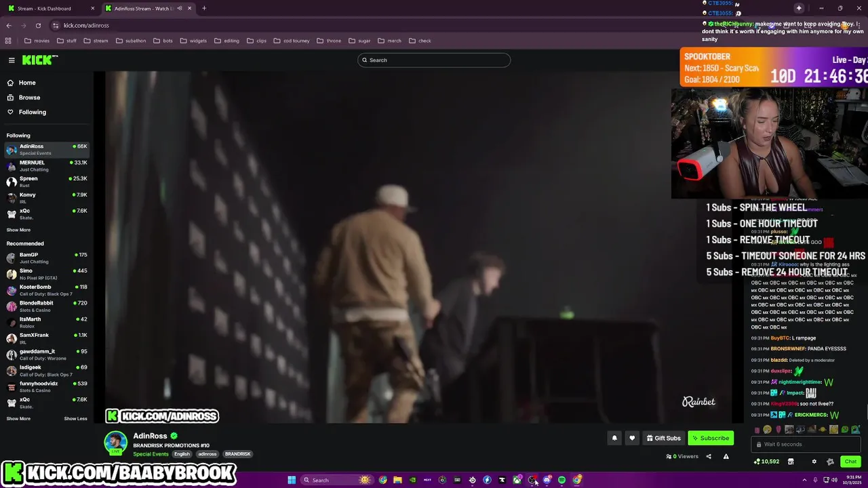Open KooterBomb recommended channel
868x488 pixels.
46,290
